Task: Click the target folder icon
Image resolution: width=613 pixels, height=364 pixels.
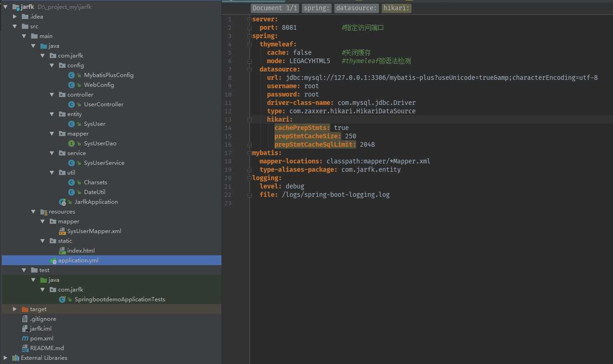Action: pos(25,309)
